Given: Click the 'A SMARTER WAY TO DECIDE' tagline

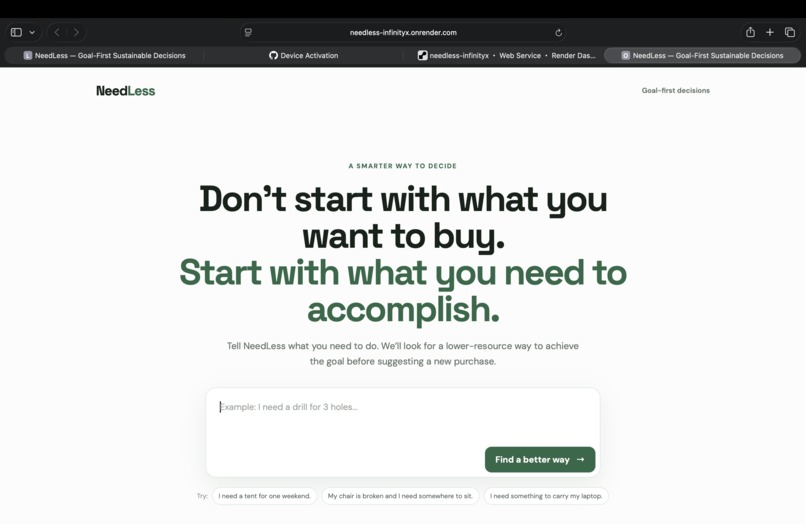Looking at the screenshot, I should click(402, 166).
